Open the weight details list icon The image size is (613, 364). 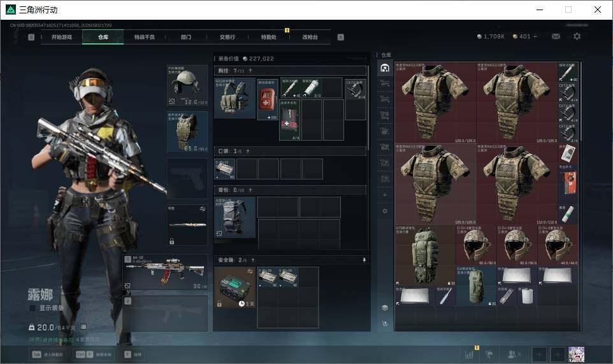(83, 327)
